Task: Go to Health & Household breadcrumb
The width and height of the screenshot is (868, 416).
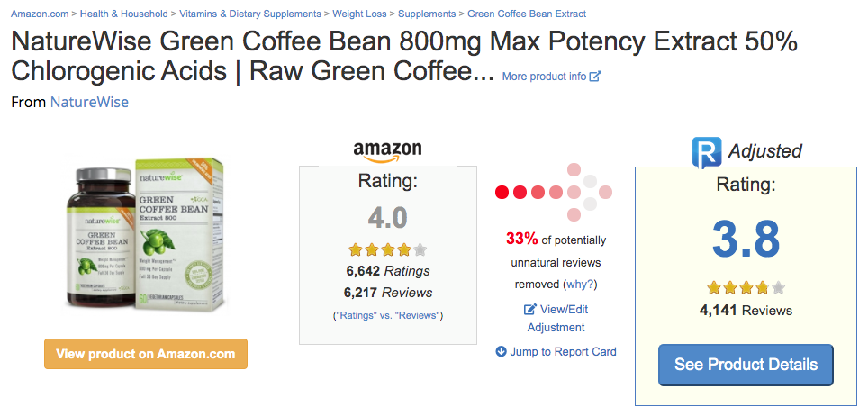Action: (x=124, y=14)
